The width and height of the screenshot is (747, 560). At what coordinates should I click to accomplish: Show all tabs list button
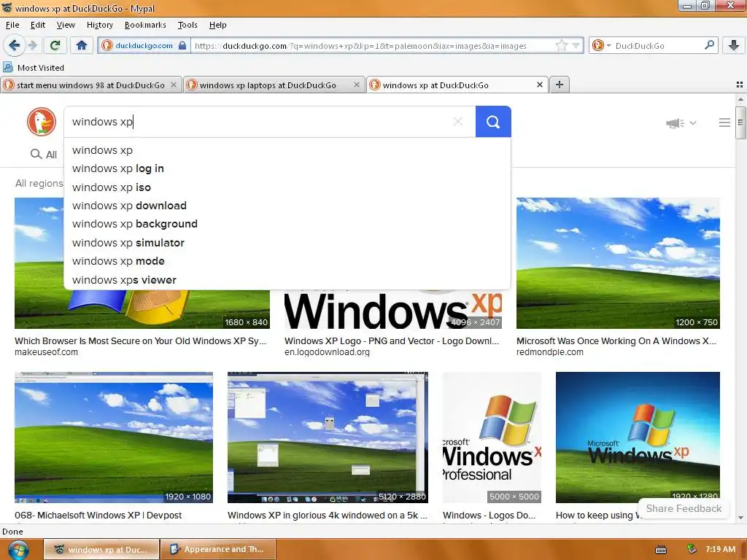tap(740, 85)
